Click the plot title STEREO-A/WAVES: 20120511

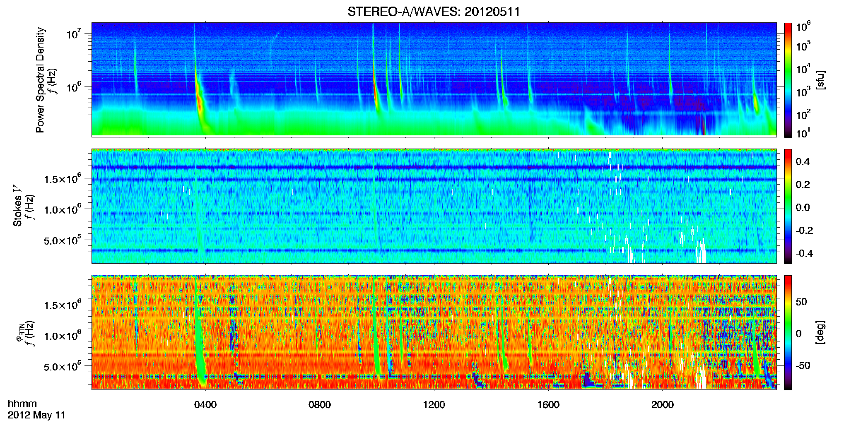pyautogui.click(x=434, y=12)
